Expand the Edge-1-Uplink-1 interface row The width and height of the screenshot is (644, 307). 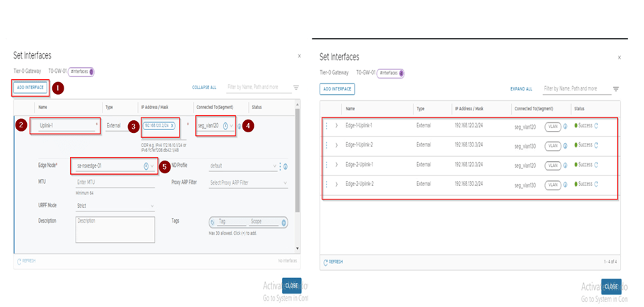point(336,125)
